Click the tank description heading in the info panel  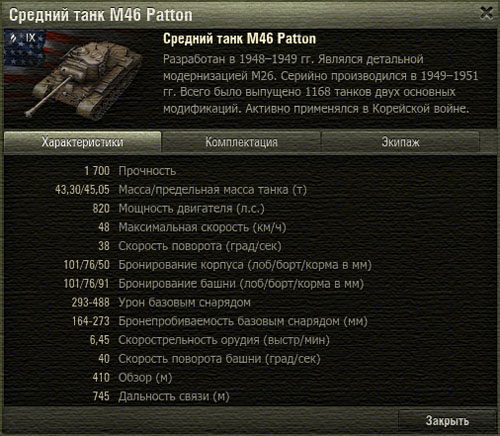tap(239, 39)
